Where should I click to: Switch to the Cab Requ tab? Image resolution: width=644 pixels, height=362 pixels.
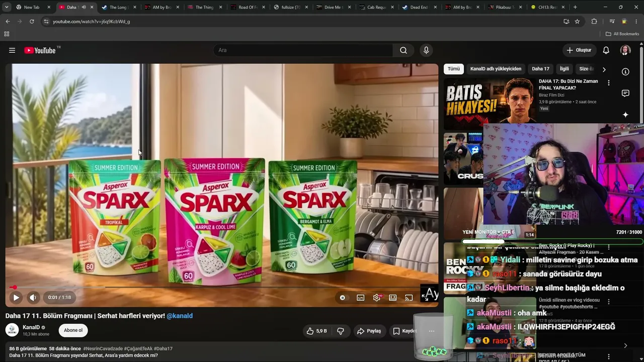pyautogui.click(x=377, y=7)
